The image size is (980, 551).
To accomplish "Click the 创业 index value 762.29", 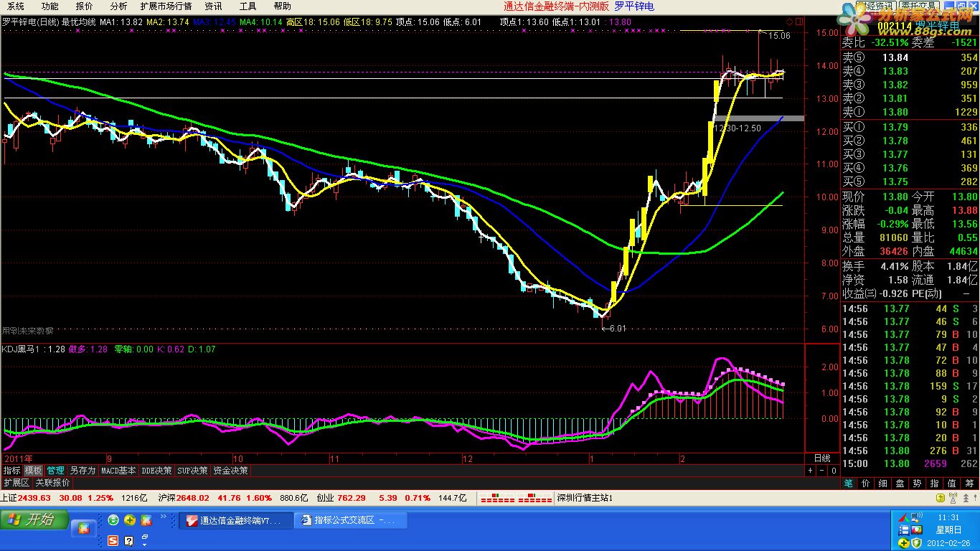I will [x=350, y=497].
